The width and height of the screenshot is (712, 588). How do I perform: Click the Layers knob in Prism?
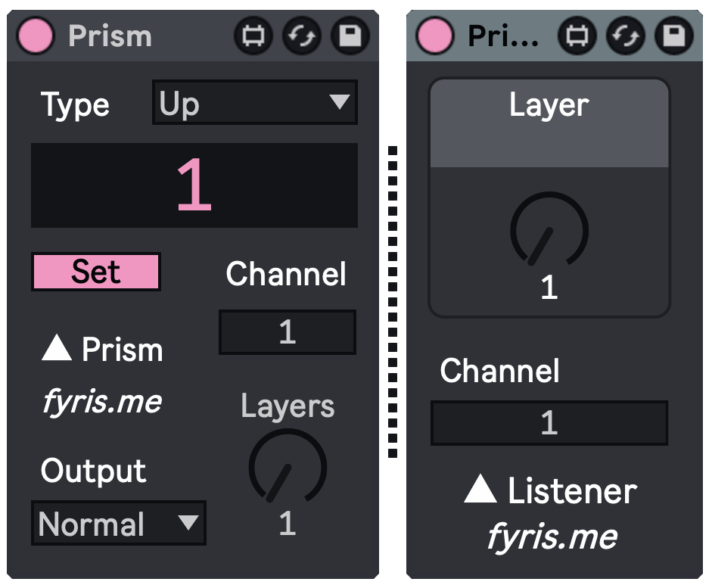click(288, 468)
